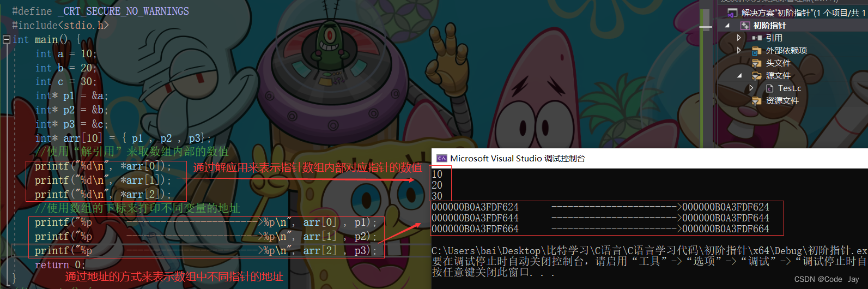This screenshot has width=868, height=289.
Task: Click the 源文件 filter folder icon
Action: tap(757, 76)
